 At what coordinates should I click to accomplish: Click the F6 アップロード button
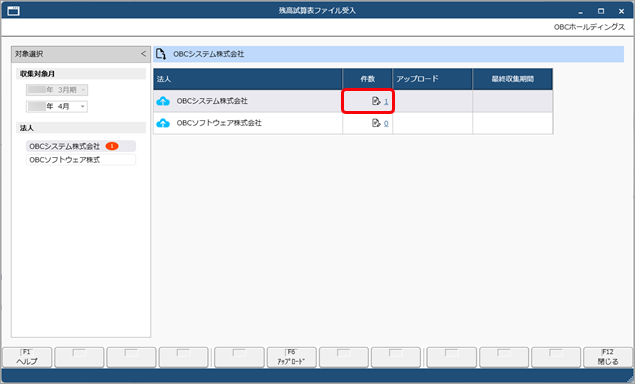tap(292, 357)
